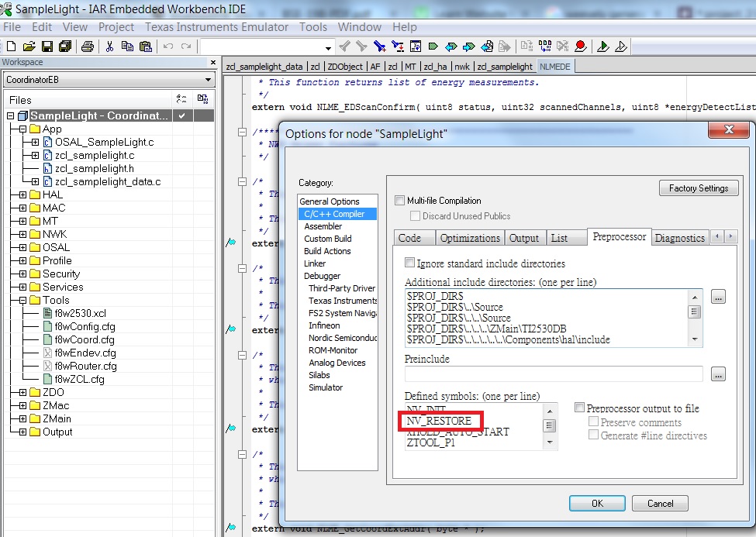Viewport: 756px width, 537px height.
Task: Toggle Ignore standard include directories
Action: click(409, 263)
